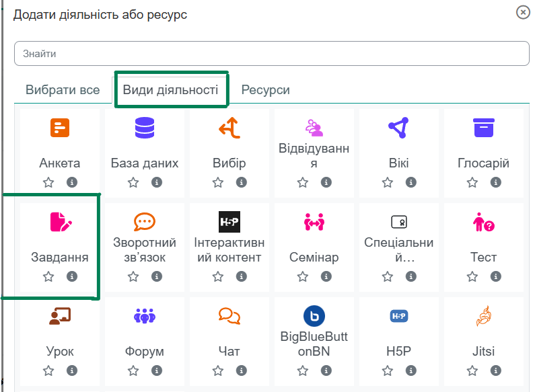The width and height of the screenshot is (535, 392).
Task: Select the Форум activity icon
Action: (x=145, y=316)
